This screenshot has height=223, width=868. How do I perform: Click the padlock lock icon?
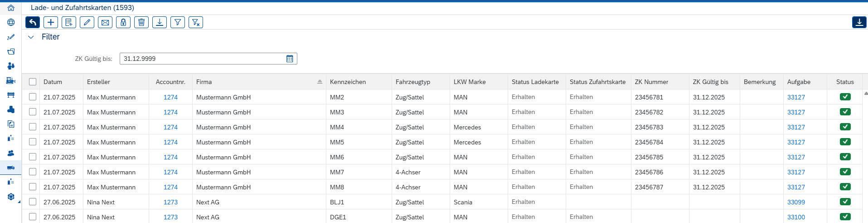(123, 22)
